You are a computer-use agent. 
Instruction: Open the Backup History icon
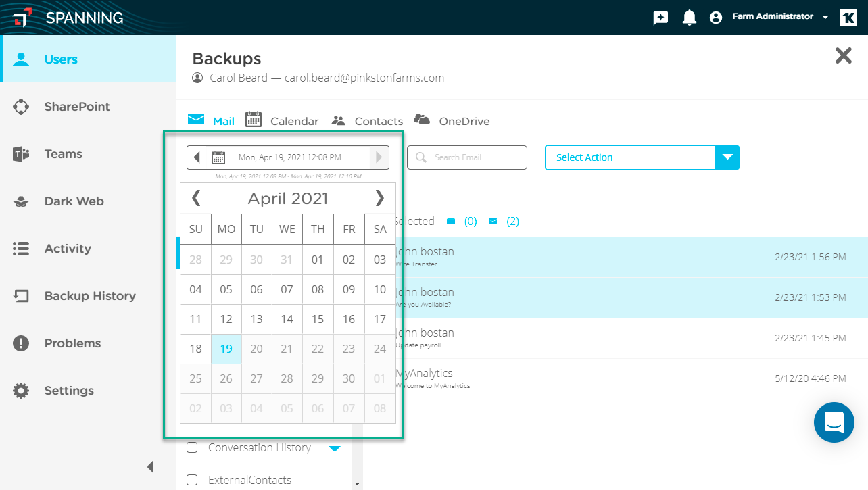click(x=21, y=296)
